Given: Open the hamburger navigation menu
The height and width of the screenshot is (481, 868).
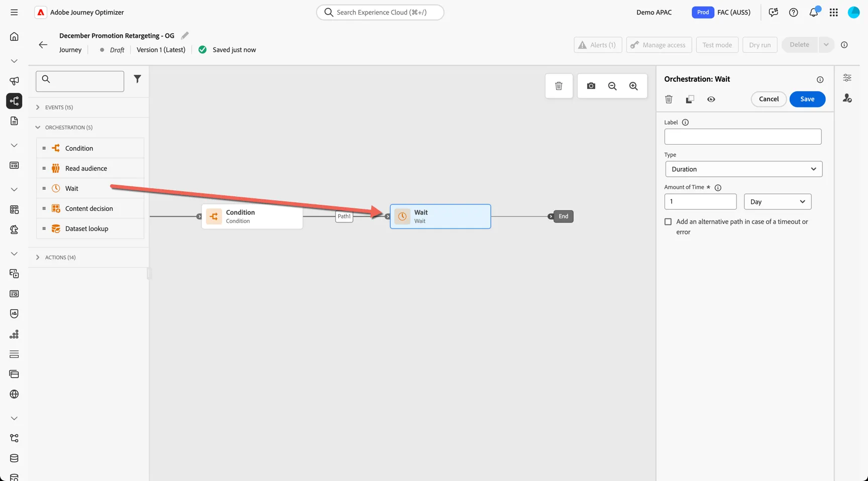Looking at the screenshot, I should pyautogui.click(x=14, y=12).
